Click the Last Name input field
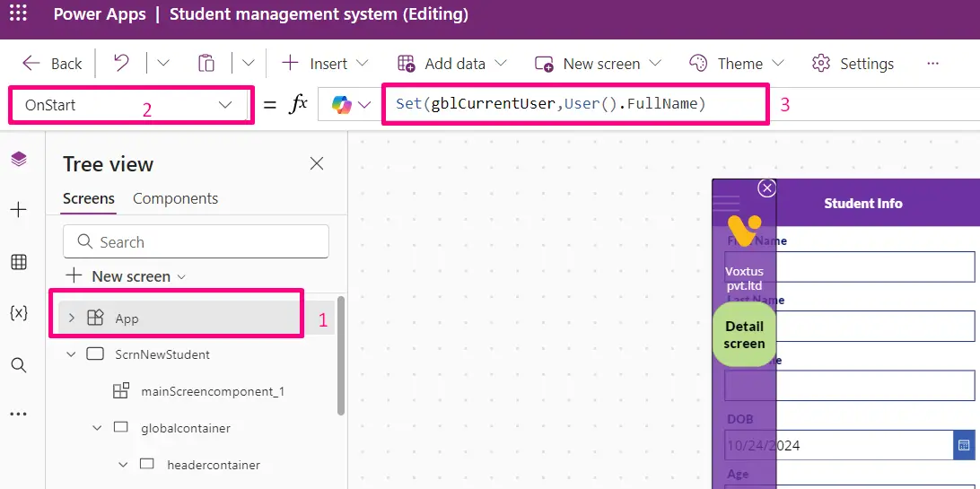The width and height of the screenshot is (980, 489). coord(850,326)
